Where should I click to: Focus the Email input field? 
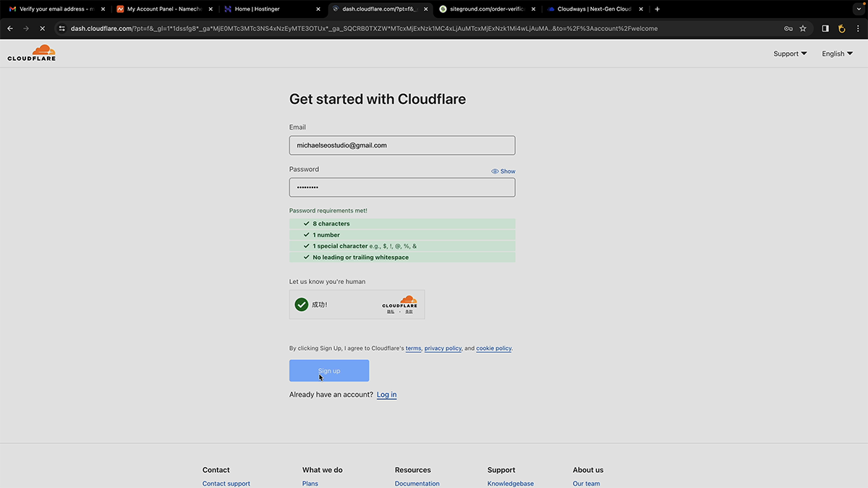point(402,145)
